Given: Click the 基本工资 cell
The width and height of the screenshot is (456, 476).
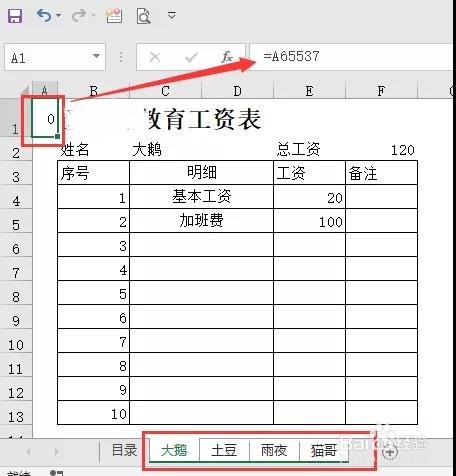Looking at the screenshot, I should (201, 197).
